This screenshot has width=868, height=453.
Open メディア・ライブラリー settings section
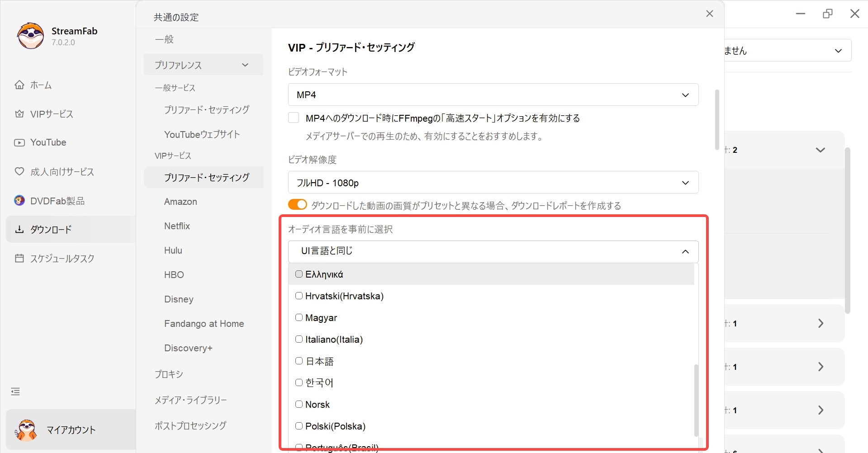pyautogui.click(x=190, y=400)
